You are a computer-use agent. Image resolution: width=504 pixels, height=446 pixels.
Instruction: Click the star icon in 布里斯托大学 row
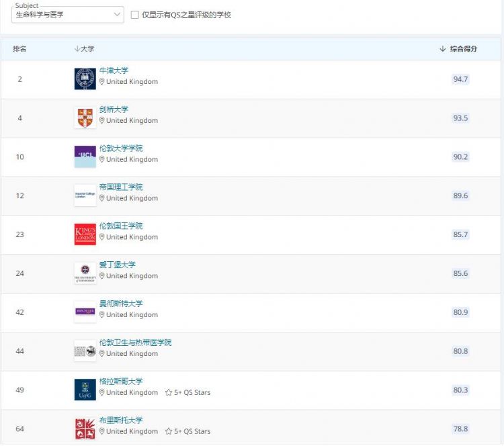(x=169, y=431)
